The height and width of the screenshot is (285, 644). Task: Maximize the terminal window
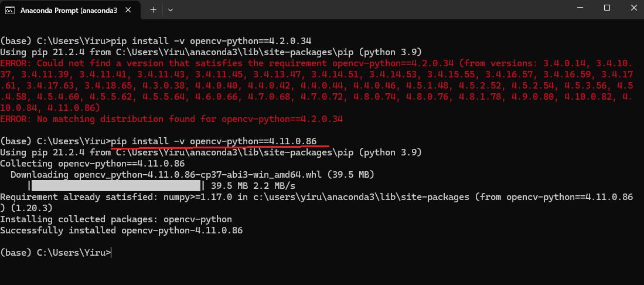(x=607, y=8)
